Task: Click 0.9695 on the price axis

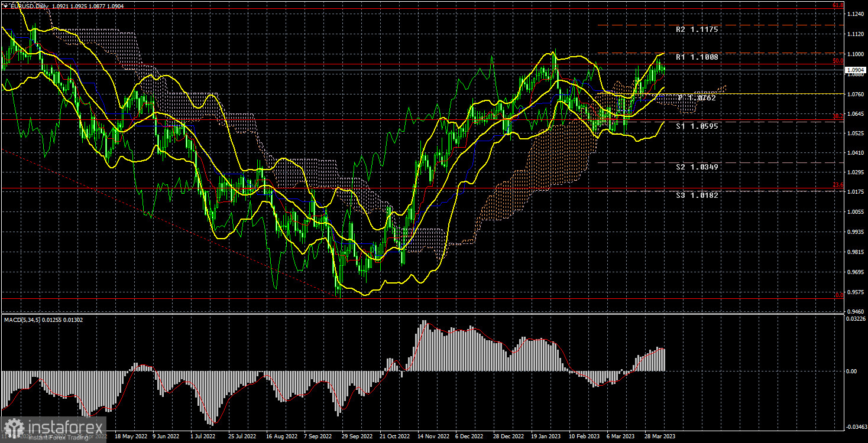Action: (855, 272)
